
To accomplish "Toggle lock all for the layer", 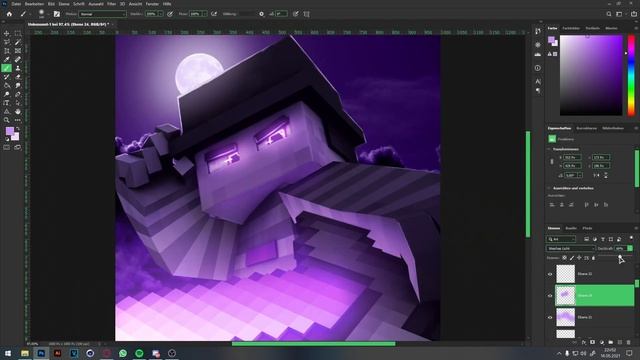I will 593,258.
